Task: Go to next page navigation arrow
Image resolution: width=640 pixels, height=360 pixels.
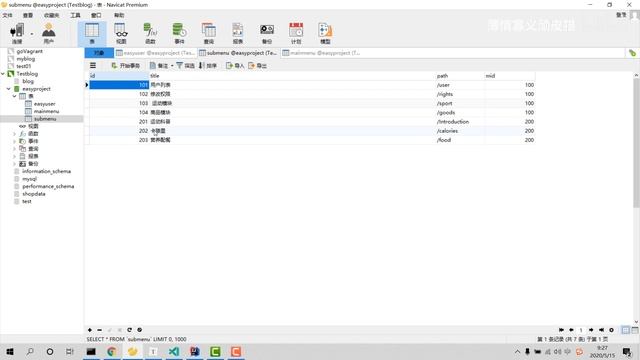Action: [591, 330]
